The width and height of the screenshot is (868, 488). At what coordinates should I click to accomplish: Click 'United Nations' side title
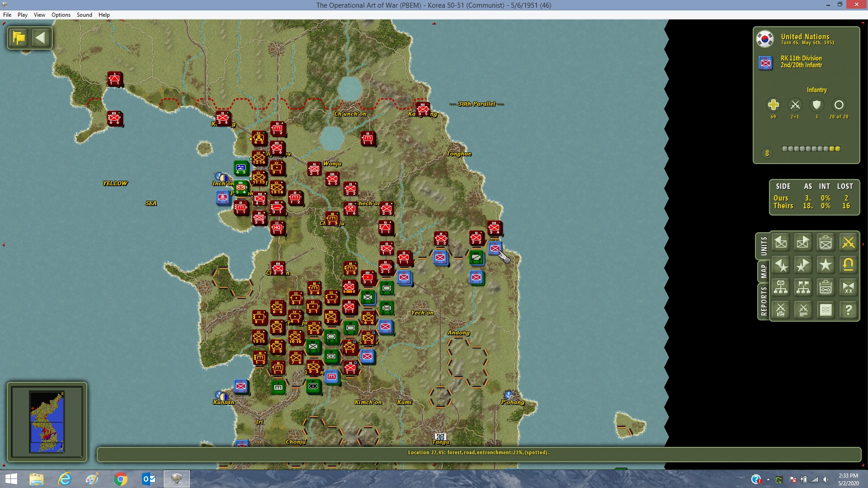[x=805, y=37]
